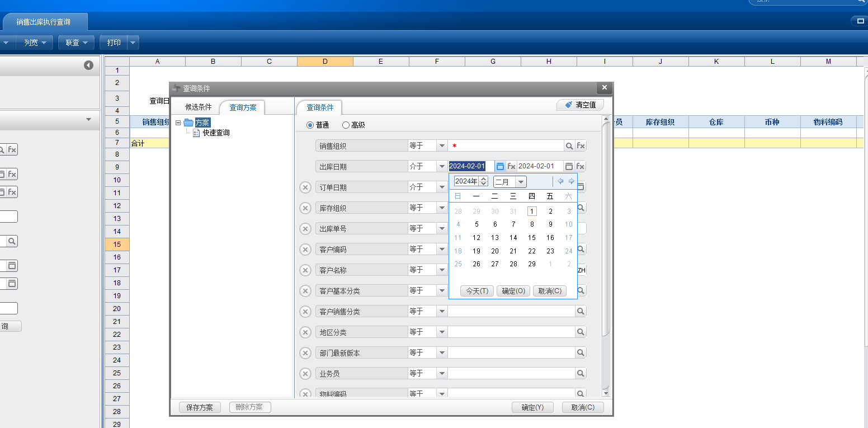Click the 今天(T) button in calendar
This screenshot has width=868, height=428.
point(477,291)
